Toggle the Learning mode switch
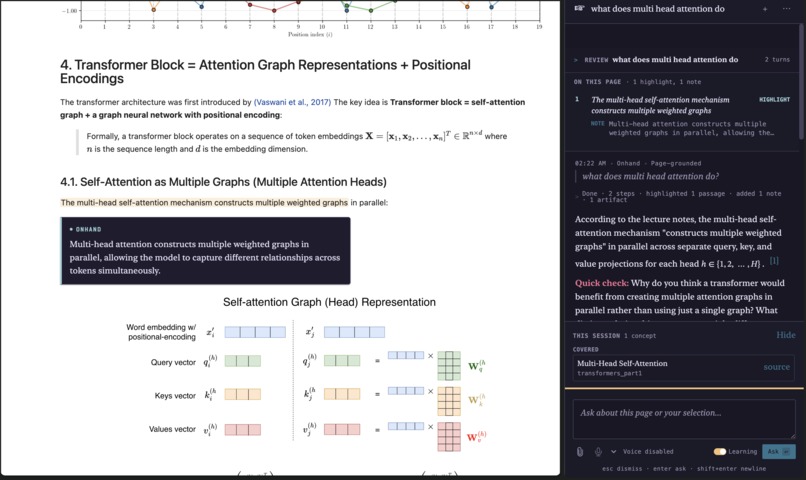The image size is (806, 480). [720, 451]
